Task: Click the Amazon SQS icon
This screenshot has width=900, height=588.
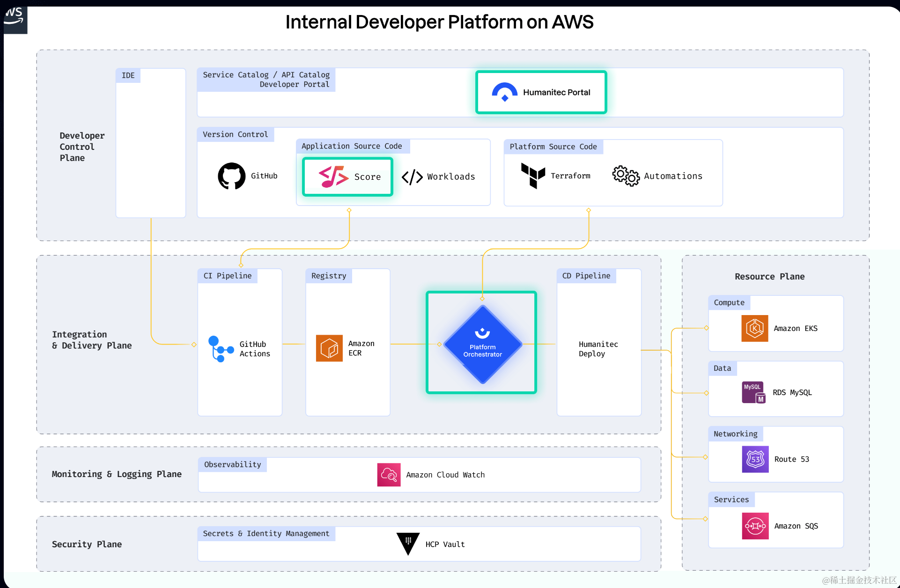Action: coord(755,526)
